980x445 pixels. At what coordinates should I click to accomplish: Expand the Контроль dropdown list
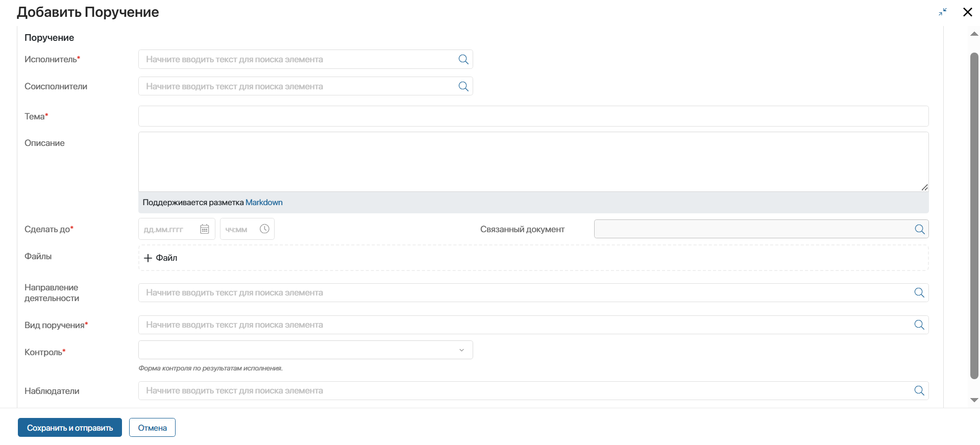(x=305, y=350)
